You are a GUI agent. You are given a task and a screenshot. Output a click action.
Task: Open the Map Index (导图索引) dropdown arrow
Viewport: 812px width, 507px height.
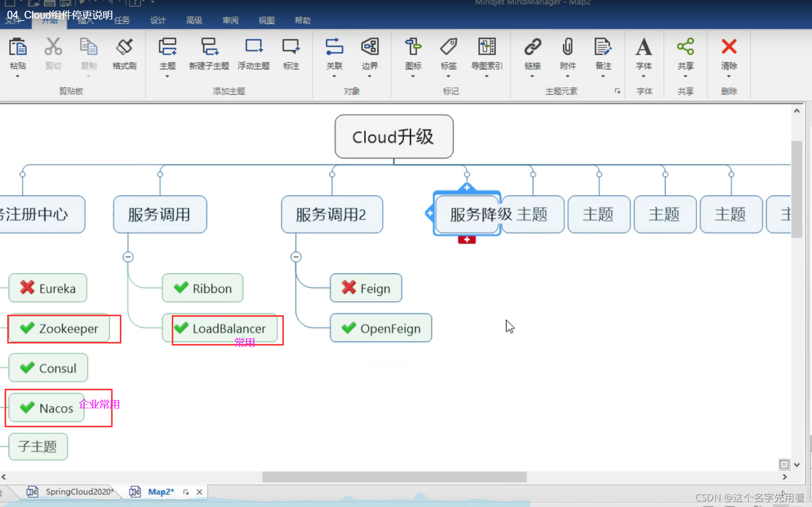click(487, 77)
